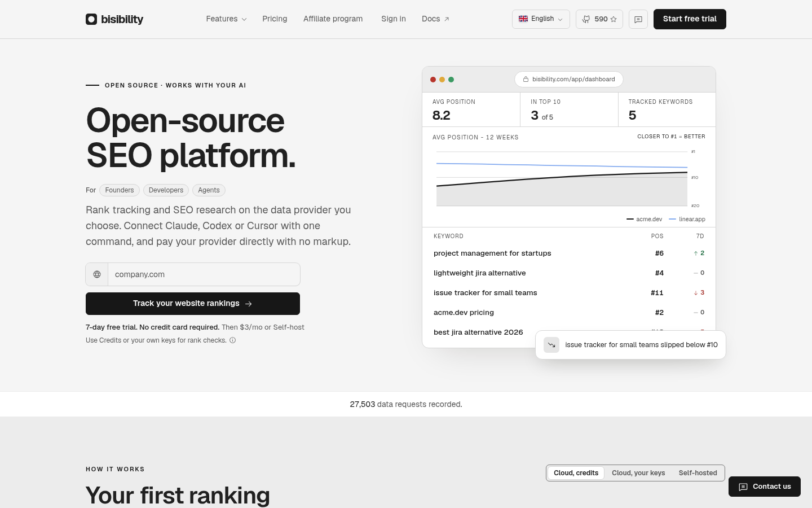Click the IN TOP 10 stat card
This screenshot has height=508, width=812.
tap(569, 110)
